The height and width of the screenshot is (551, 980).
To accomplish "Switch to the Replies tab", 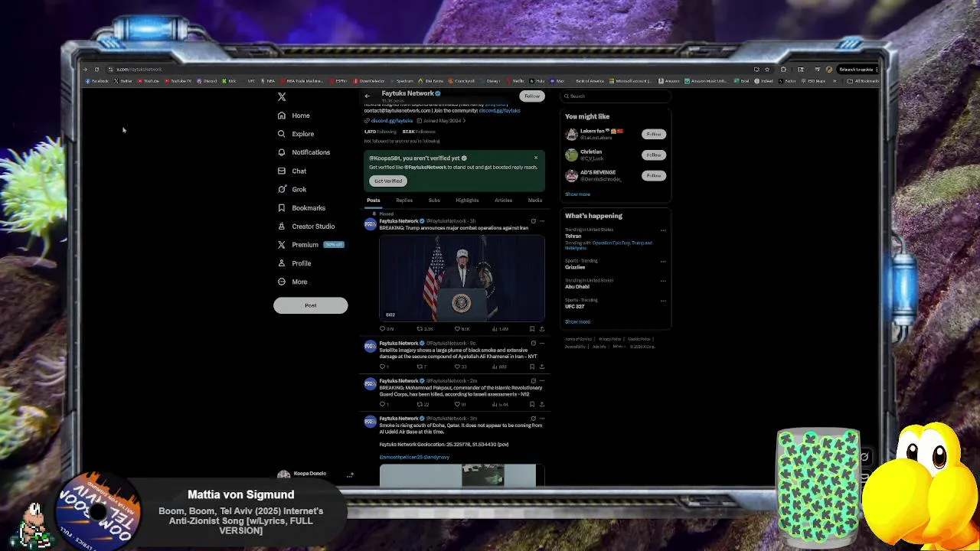I will 404,201.
